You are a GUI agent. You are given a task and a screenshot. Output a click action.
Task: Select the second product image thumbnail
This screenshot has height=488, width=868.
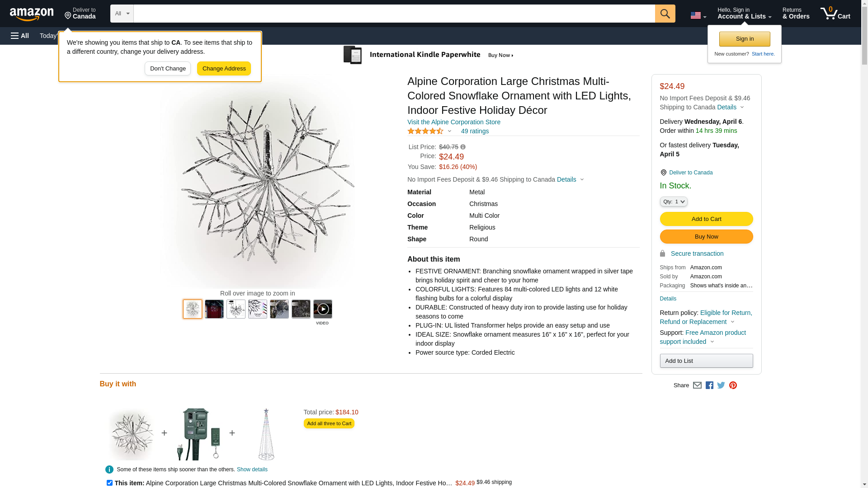pyautogui.click(x=214, y=309)
